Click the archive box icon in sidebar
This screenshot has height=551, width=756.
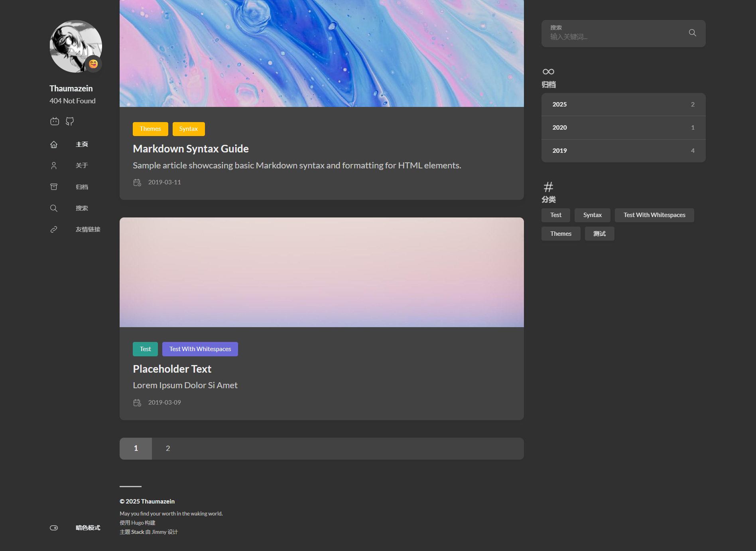[54, 187]
